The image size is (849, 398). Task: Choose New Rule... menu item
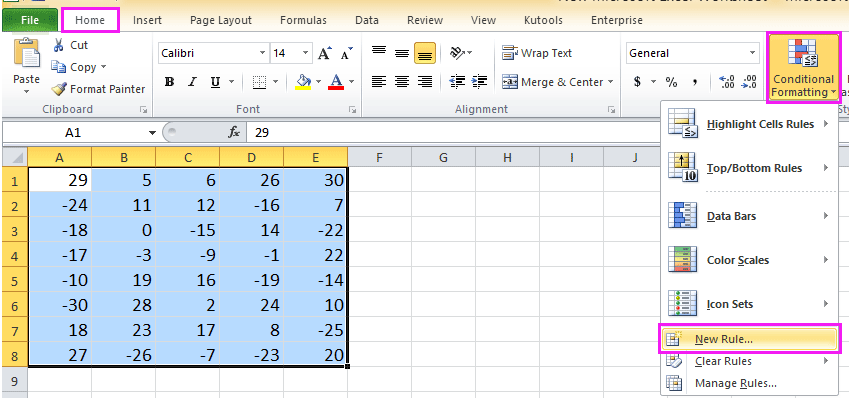(x=750, y=339)
